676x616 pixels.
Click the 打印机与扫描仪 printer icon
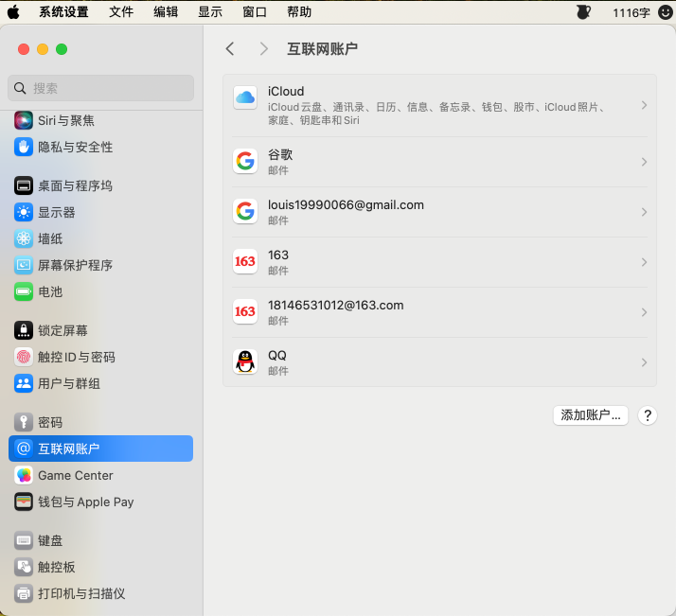pos(24,593)
